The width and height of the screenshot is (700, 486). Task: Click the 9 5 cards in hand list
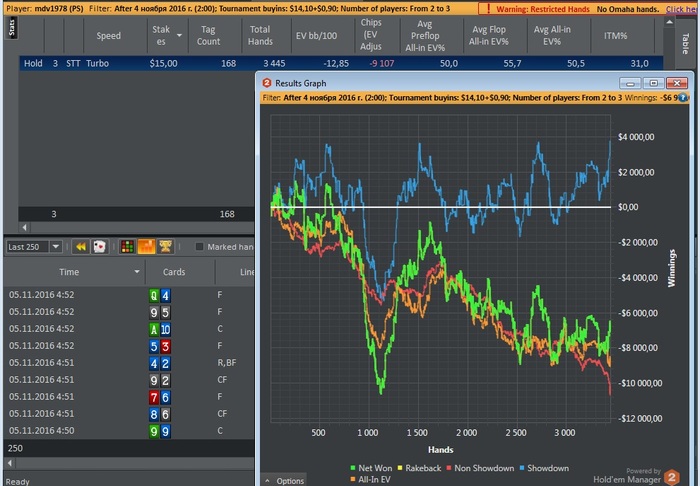(x=160, y=312)
